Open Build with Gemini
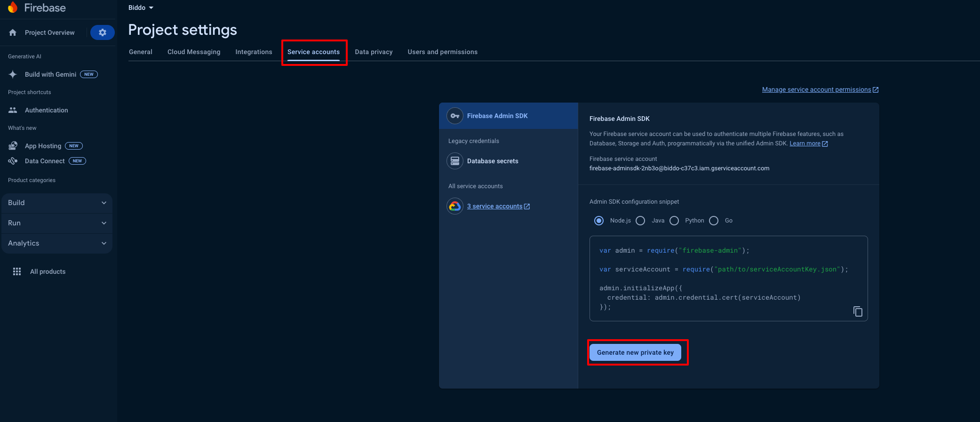This screenshot has width=980, height=422. [x=50, y=74]
